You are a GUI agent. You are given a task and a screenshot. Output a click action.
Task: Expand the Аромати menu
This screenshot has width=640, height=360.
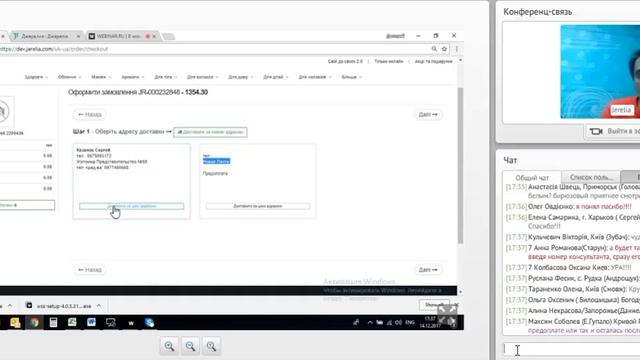(132, 77)
